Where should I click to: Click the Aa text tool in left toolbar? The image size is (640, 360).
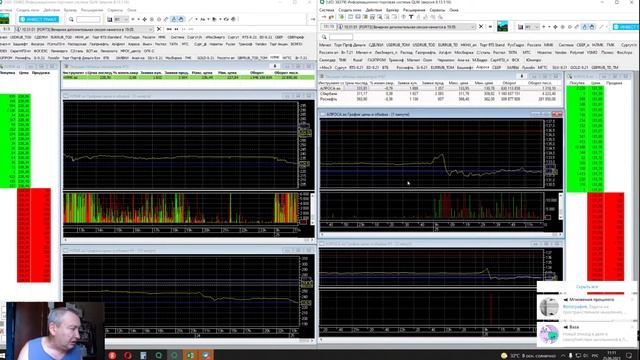202,19
